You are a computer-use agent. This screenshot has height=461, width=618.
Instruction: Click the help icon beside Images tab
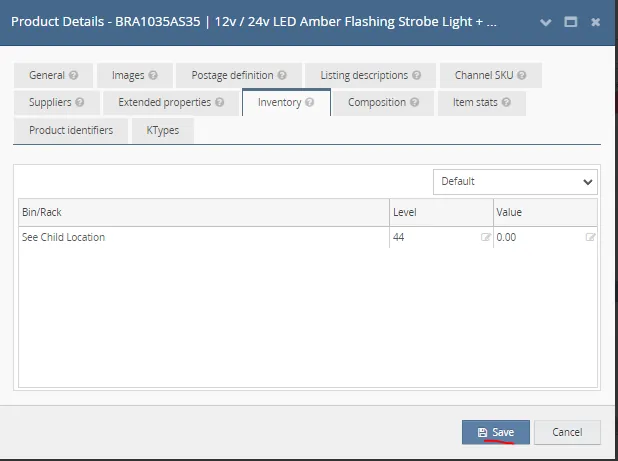(153, 75)
